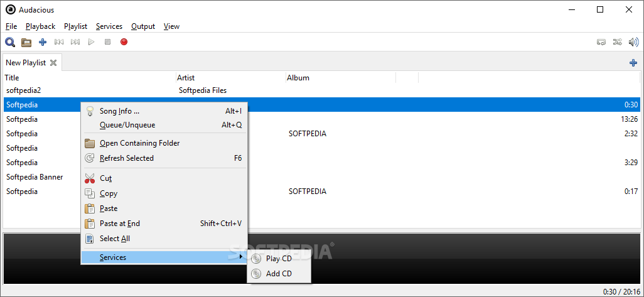Skip to the next track
644x297 pixels.
[x=75, y=42]
